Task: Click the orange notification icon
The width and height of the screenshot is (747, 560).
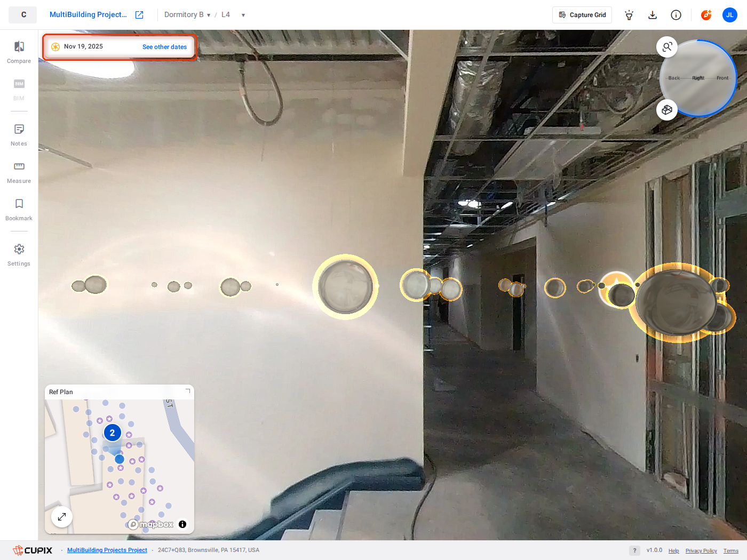Action: point(706,15)
